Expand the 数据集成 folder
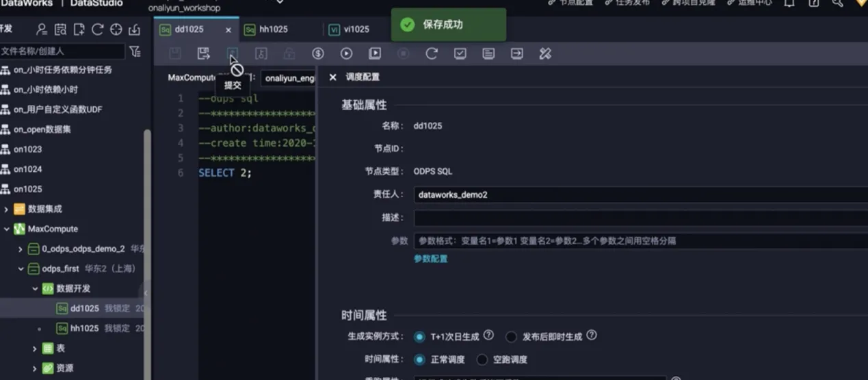Screen dimensions: 868x380 7,209
